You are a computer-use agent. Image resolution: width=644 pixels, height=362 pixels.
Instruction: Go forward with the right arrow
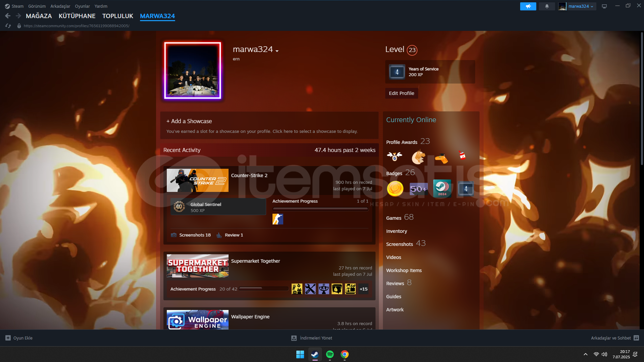18,16
